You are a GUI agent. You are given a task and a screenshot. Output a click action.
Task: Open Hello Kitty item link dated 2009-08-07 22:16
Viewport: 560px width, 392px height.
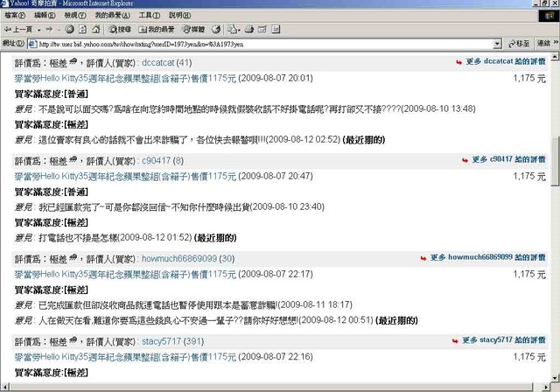(125, 357)
